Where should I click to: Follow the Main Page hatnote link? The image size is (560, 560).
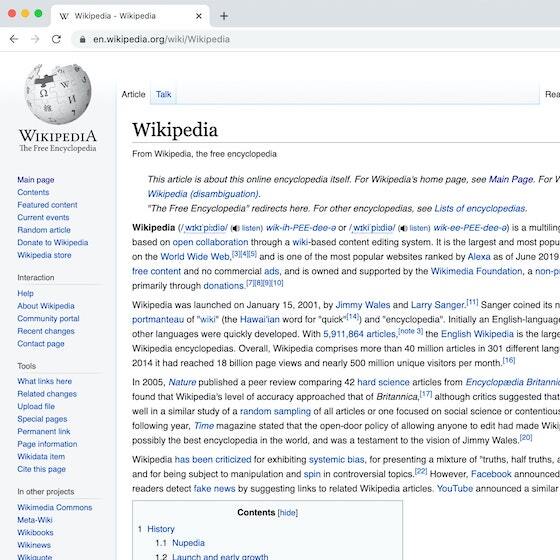click(511, 179)
